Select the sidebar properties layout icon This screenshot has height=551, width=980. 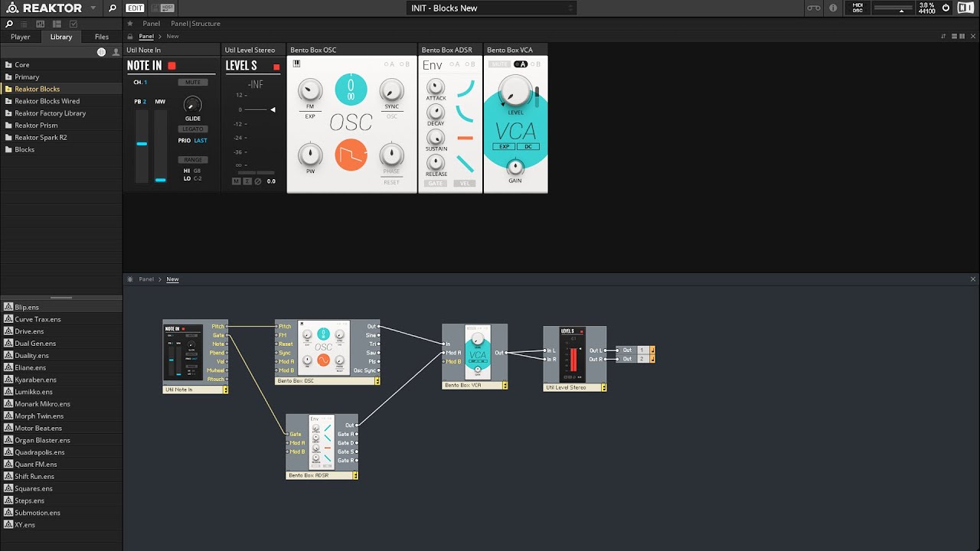57,24
